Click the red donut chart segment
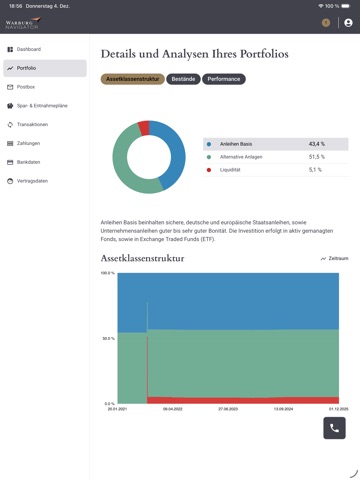360x480 pixels. click(144, 128)
